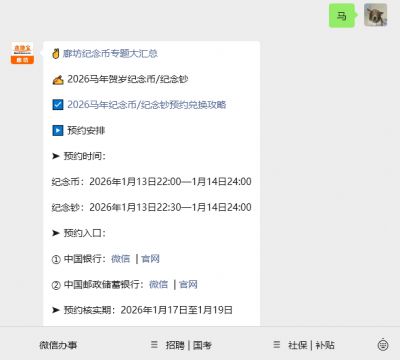This screenshot has width=400, height=360.
Task: Click the blue check mark emoji
Action: pos(58,105)
